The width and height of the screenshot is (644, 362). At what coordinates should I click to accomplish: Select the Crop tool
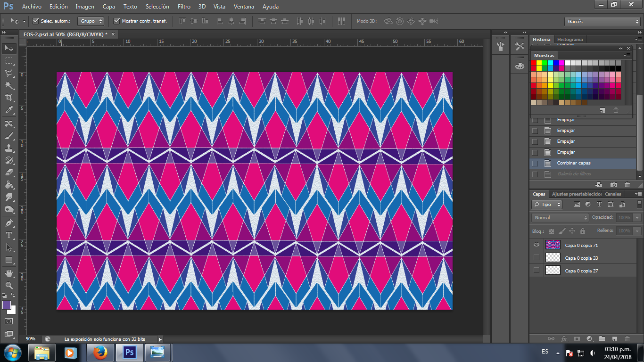[9, 98]
